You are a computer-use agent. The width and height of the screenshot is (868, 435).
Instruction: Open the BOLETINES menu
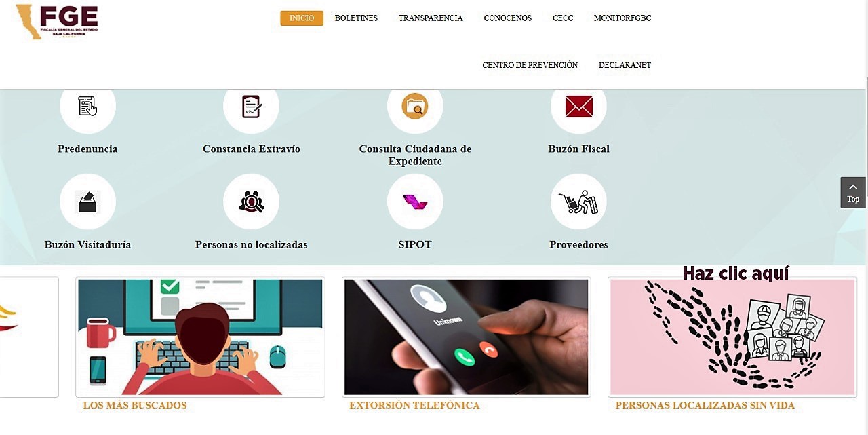[356, 18]
